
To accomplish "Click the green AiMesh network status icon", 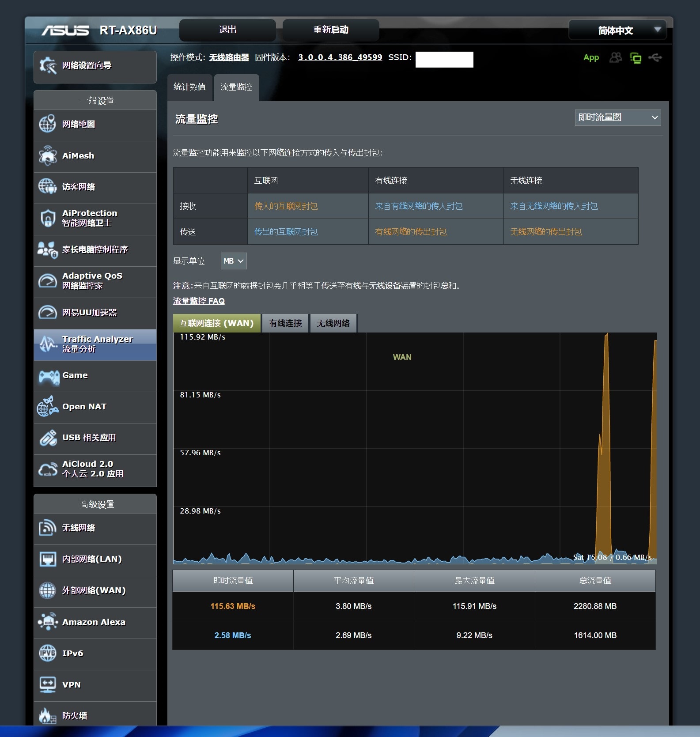I will (636, 58).
